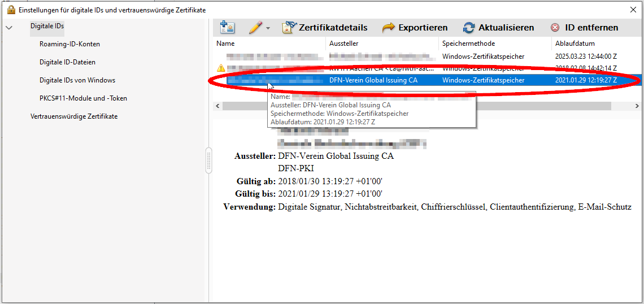Click Exportieren in the toolbar
This screenshot has width=644, height=304.
click(x=415, y=27)
